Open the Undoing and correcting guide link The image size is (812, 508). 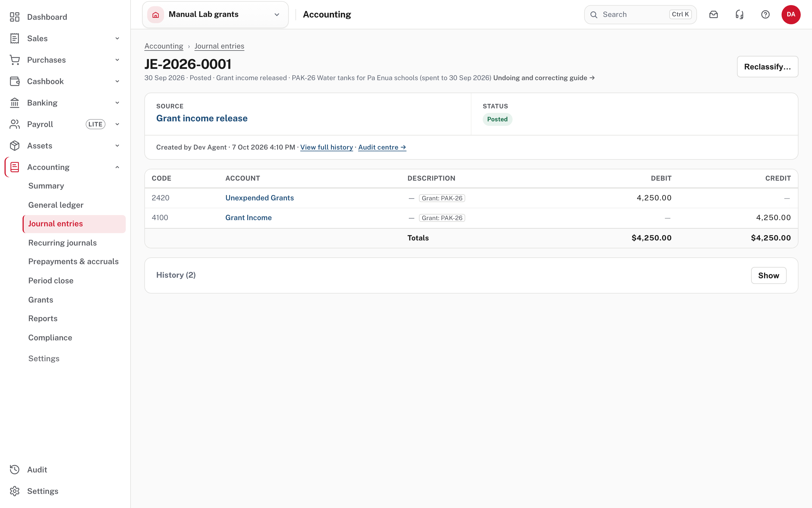pos(544,78)
